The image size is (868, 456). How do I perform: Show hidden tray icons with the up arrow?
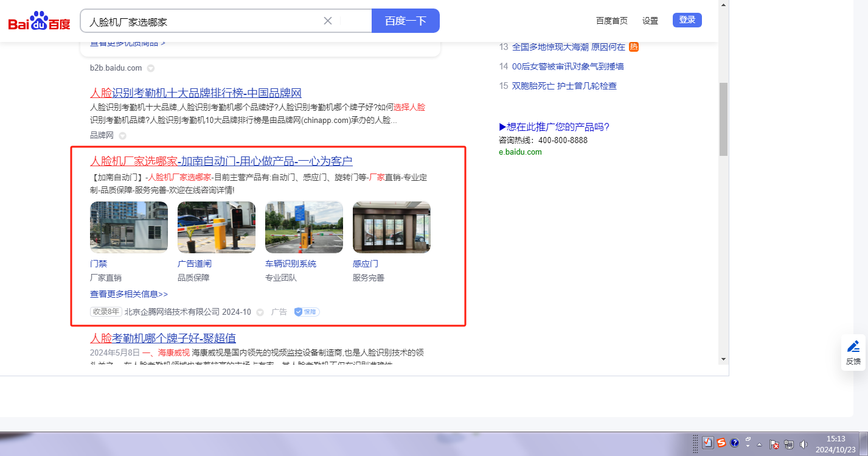(759, 444)
